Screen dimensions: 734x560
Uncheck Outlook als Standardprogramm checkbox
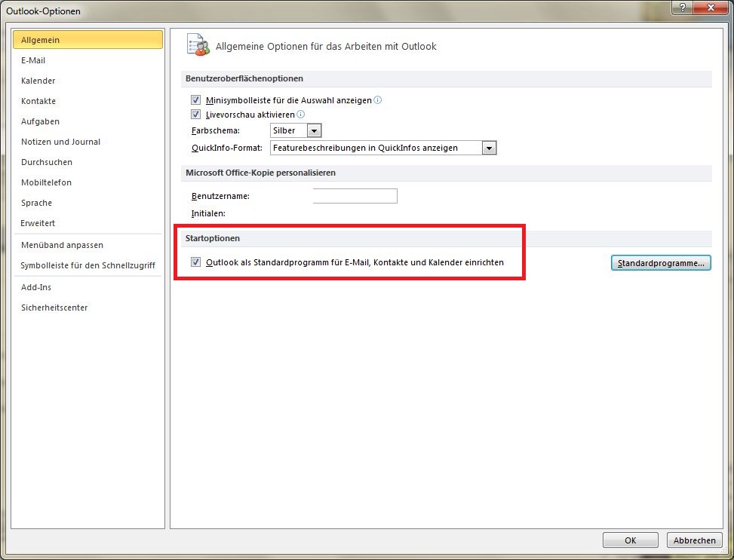point(195,262)
